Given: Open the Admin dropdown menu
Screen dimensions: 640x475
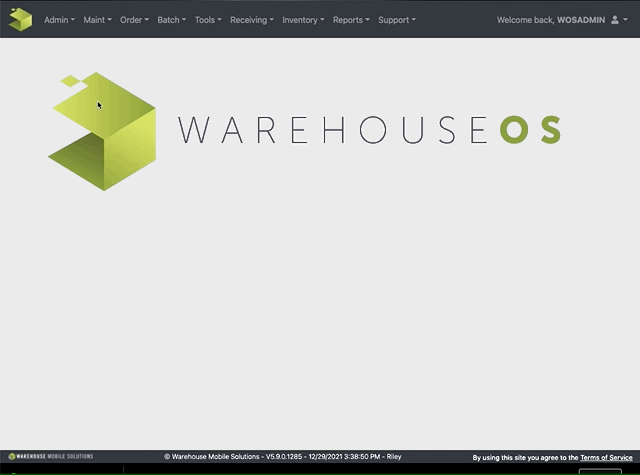Looking at the screenshot, I should [59, 20].
